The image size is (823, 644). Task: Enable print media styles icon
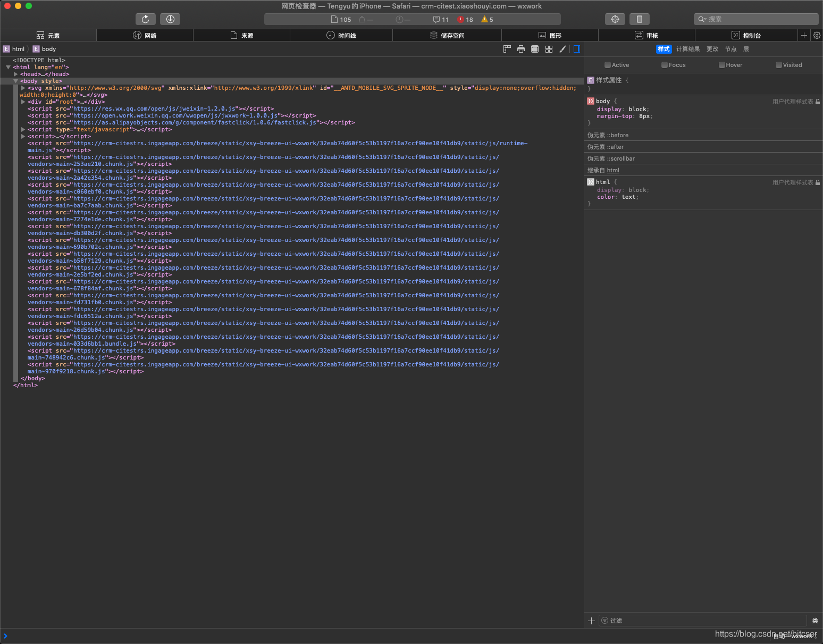click(x=521, y=49)
